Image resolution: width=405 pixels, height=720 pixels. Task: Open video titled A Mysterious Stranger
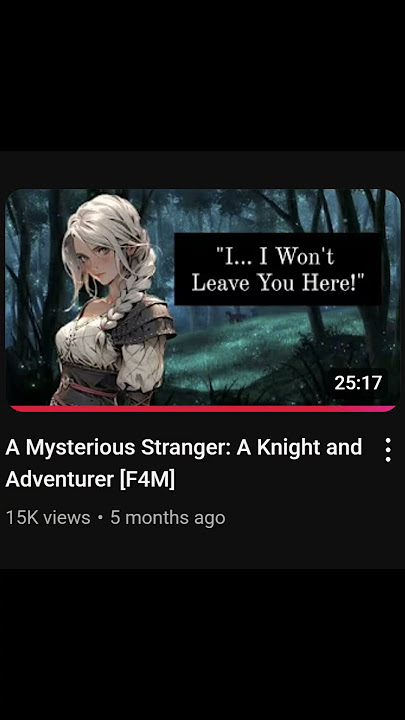tap(184, 463)
